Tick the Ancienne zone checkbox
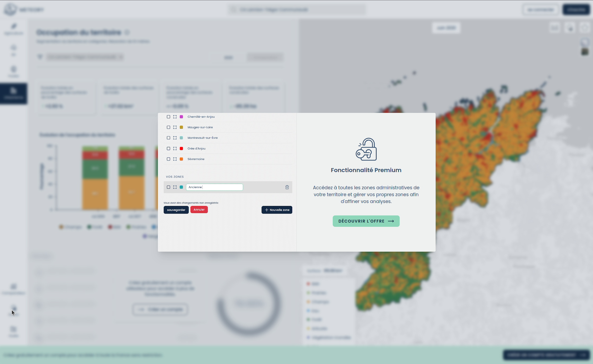This screenshot has width=593, height=364. [168, 187]
